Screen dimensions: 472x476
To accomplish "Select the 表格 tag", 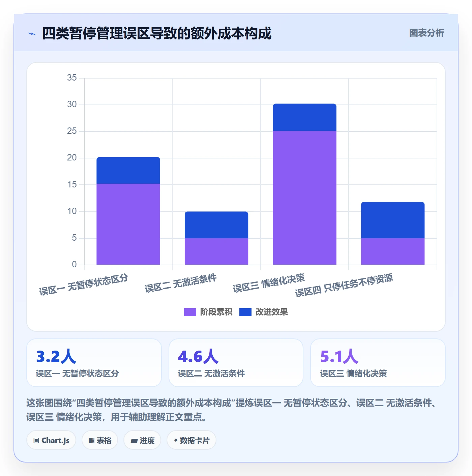I will [x=100, y=440].
